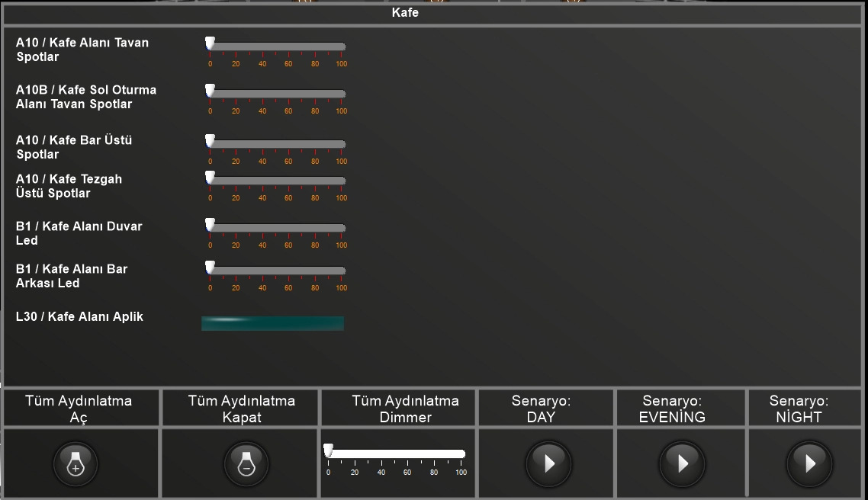868x500 pixels.
Task: Activate the NİGHT scenario play icon
Action: pos(809,463)
